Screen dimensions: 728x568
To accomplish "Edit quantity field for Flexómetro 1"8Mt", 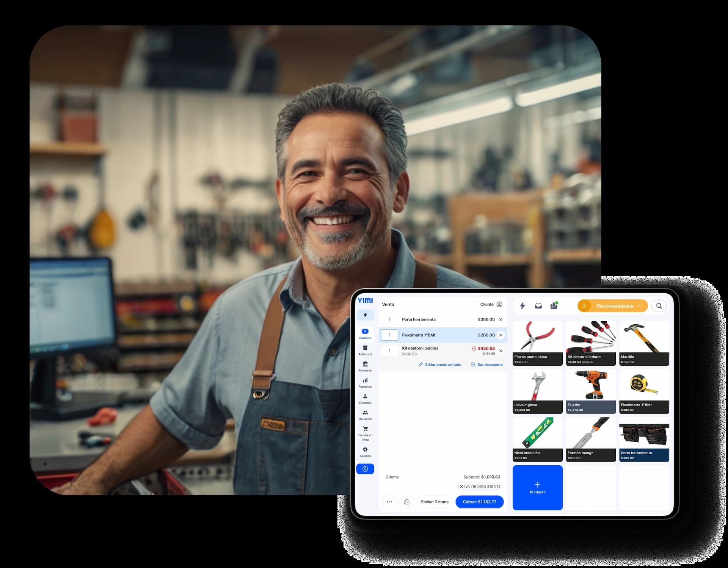I will tap(389, 335).
